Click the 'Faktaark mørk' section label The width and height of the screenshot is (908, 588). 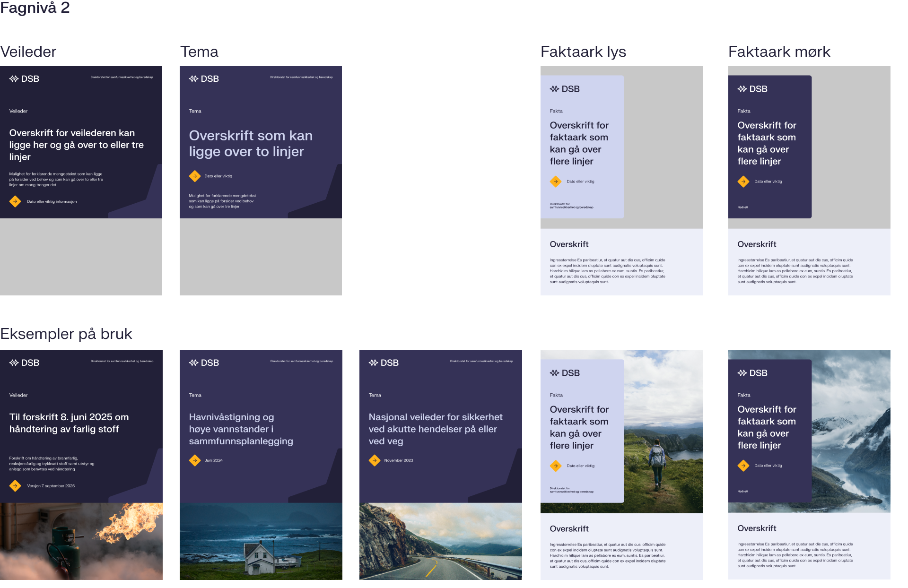click(x=779, y=52)
